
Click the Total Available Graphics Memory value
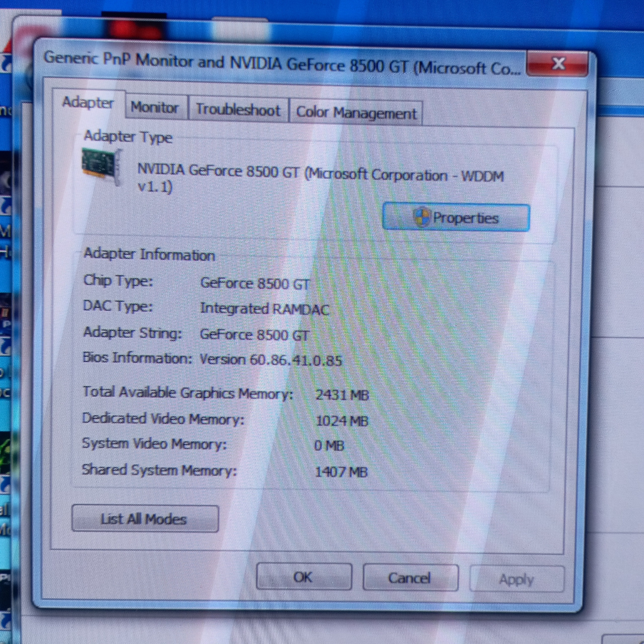tap(342, 395)
